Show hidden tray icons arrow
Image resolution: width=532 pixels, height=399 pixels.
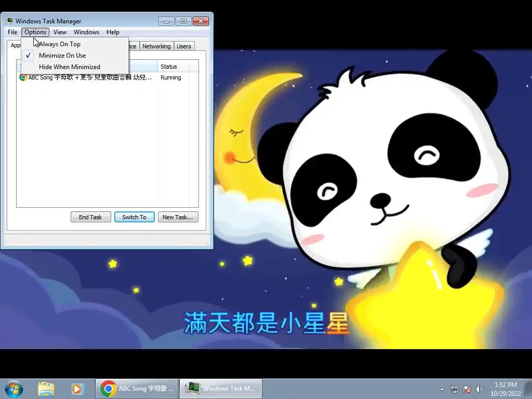click(x=442, y=389)
